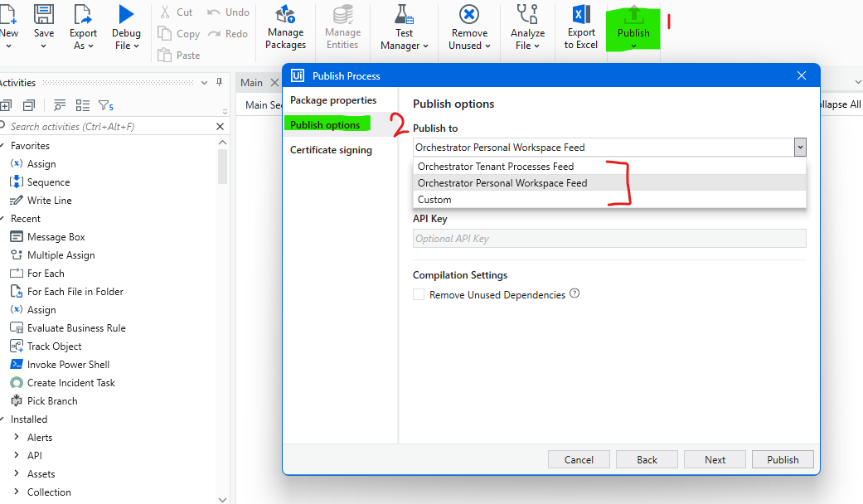Enable Remove Unused Dependencies

[419, 294]
